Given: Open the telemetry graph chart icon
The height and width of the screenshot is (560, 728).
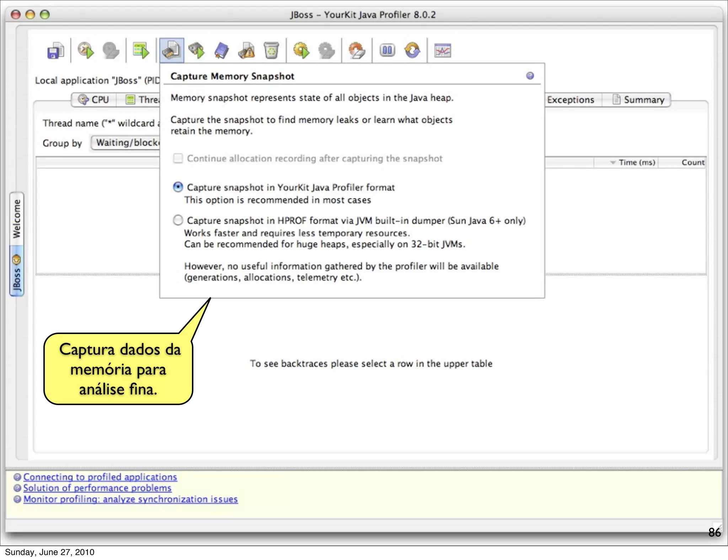Looking at the screenshot, I should [443, 50].
